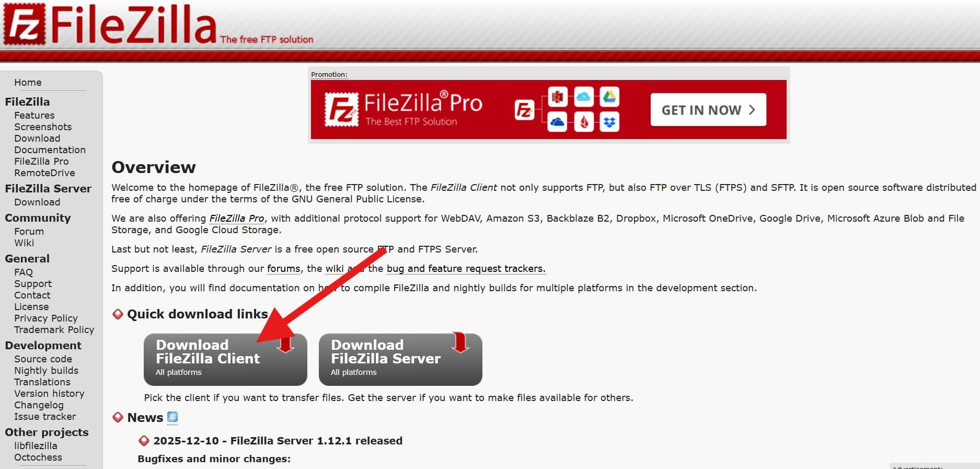This screenshot has height=469, width=980.
Task: Open the Documentation sidebar link
Action: [x=50, y=150]
